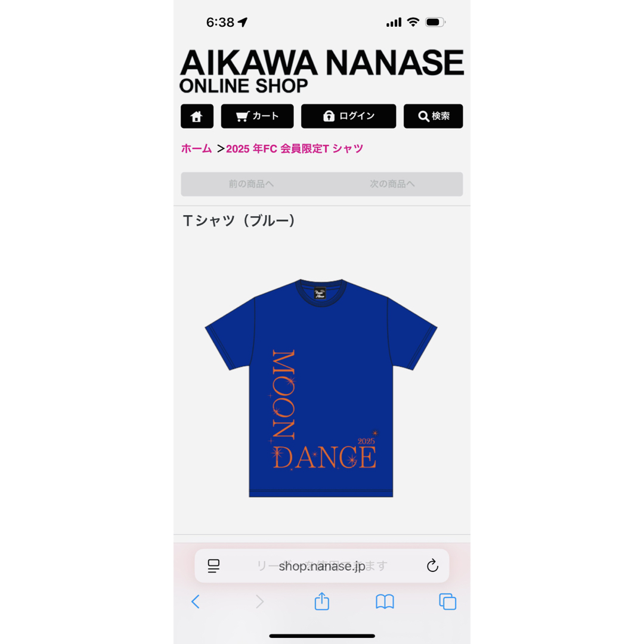Open the ログイン login page
644x644 pixels.
click(348, 116)
